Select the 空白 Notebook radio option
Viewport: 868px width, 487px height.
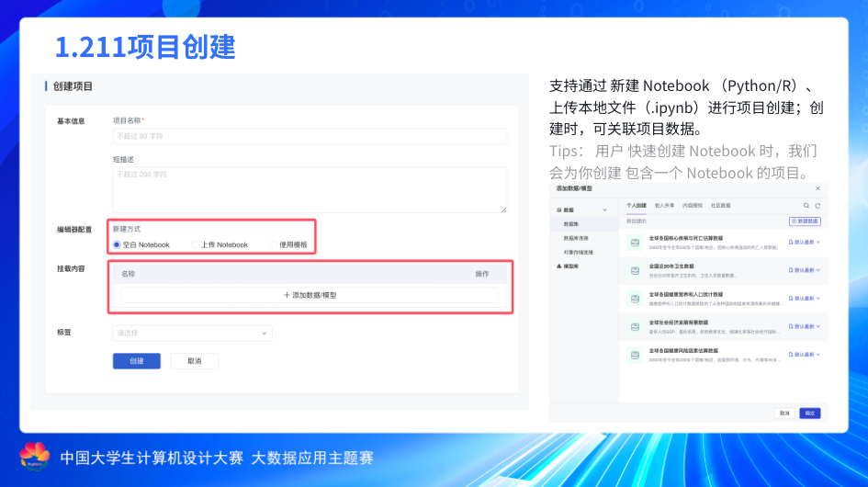click(x=117, y=244)
